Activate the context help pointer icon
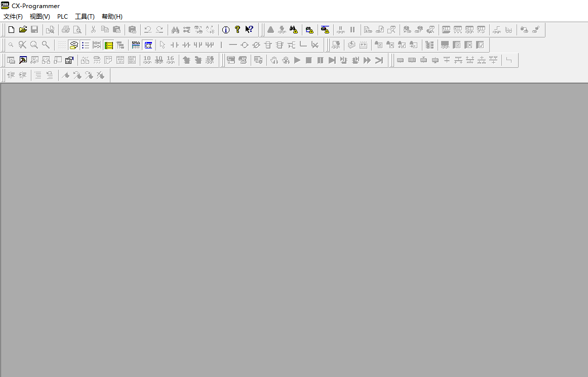This screenshot has width=588, height=377. pyautogui.click(x=249, y=30)
